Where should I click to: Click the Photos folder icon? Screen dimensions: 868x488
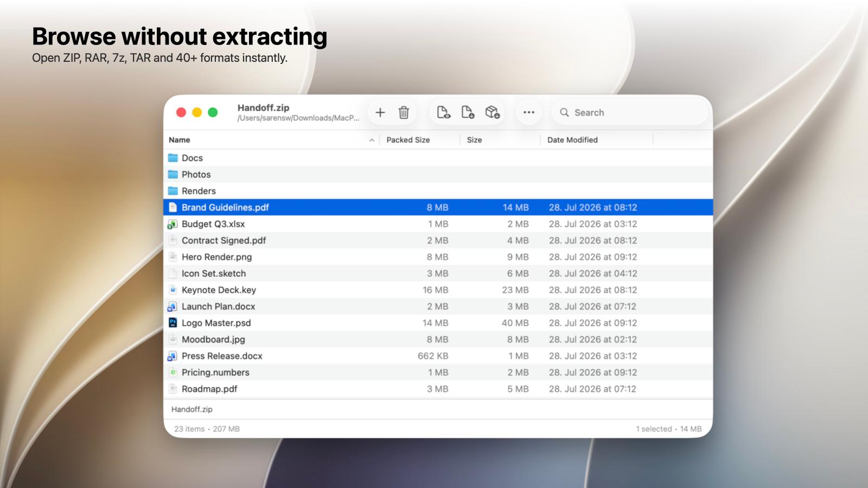(173, 174)
